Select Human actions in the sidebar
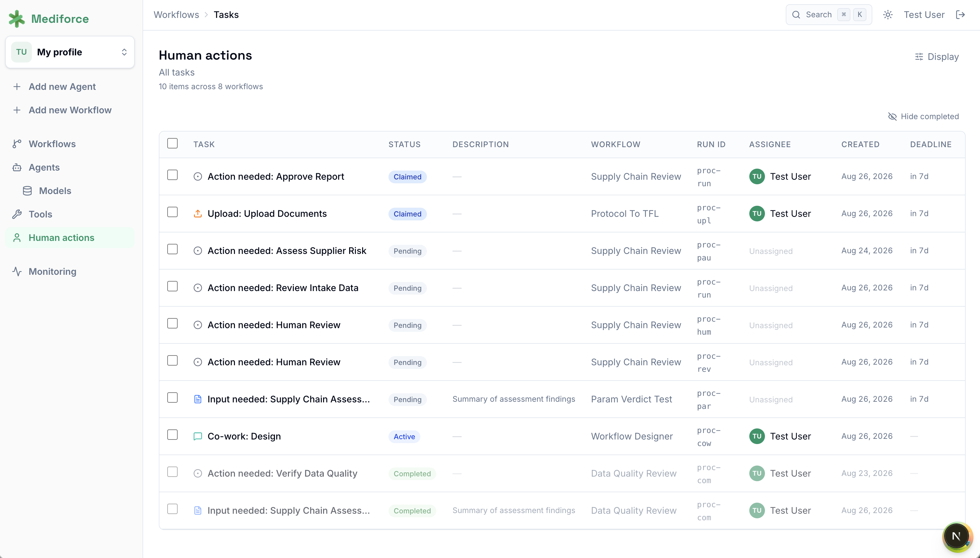The width and height of the screenshot is (980, 558). [70, 238]
